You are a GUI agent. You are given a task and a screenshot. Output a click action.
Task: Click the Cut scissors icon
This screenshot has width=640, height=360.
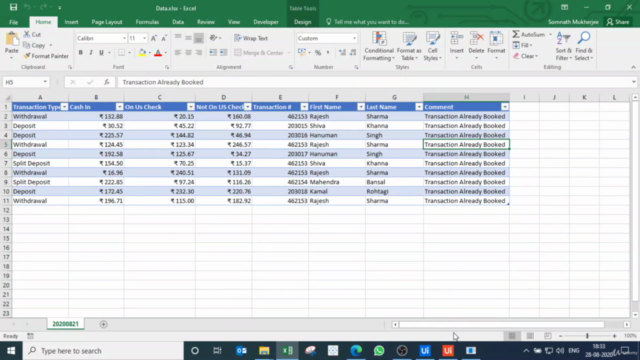[x=27, y=34]
